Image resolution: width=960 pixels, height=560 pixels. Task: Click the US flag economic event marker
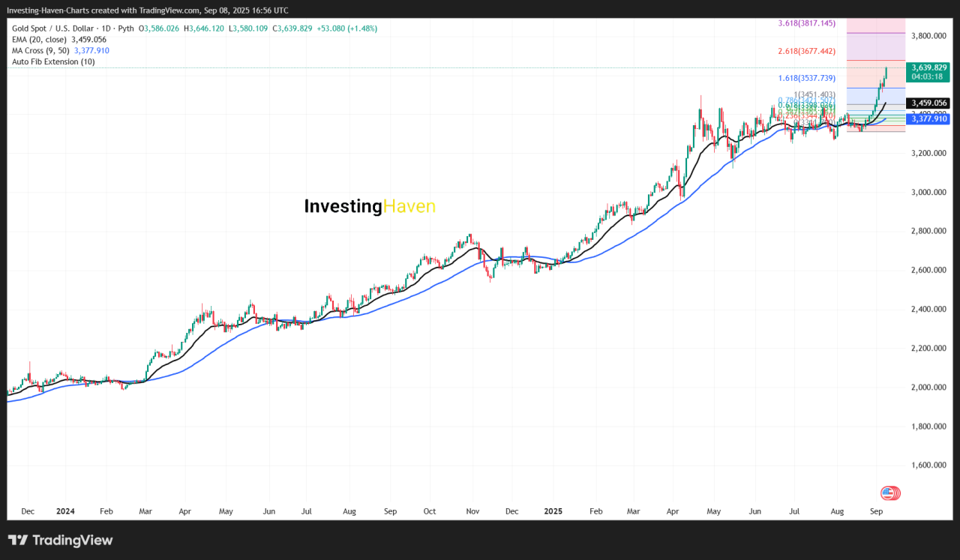coord(889,493)
